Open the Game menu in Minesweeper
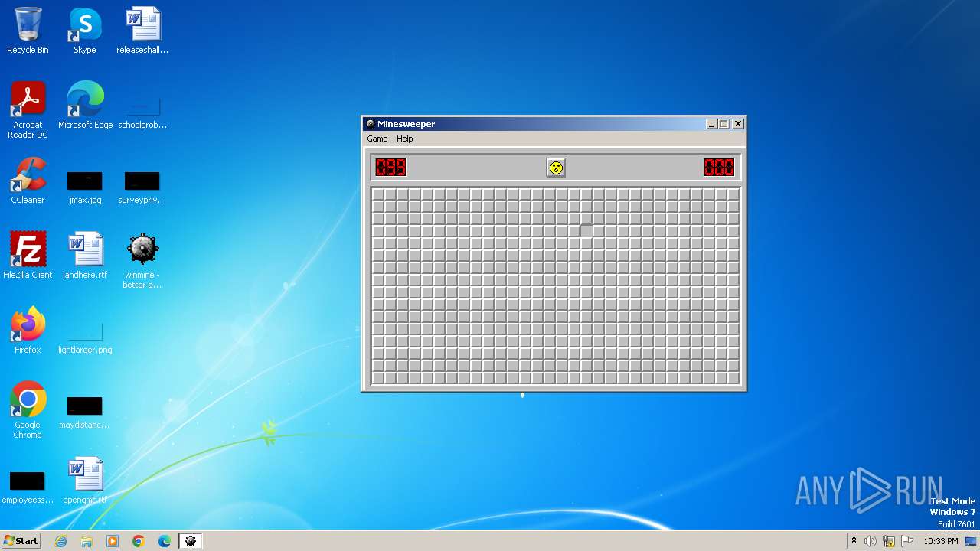Image resolution: width=980 pixels, height=551 pixels. pos(377,139)
